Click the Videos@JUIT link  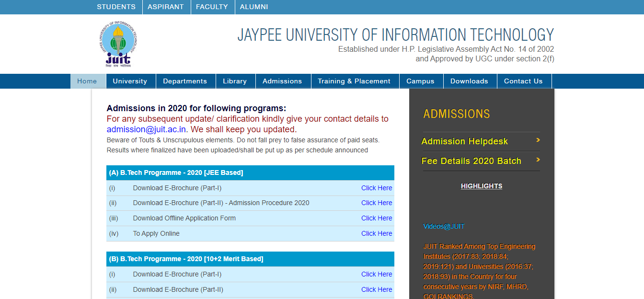(443, 226)
